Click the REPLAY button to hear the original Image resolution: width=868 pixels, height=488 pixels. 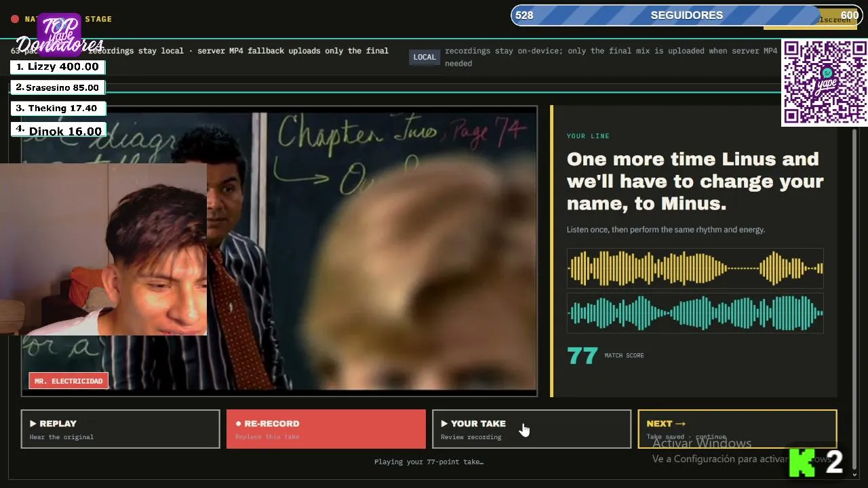pyautogui.click(x=121, y=429)
